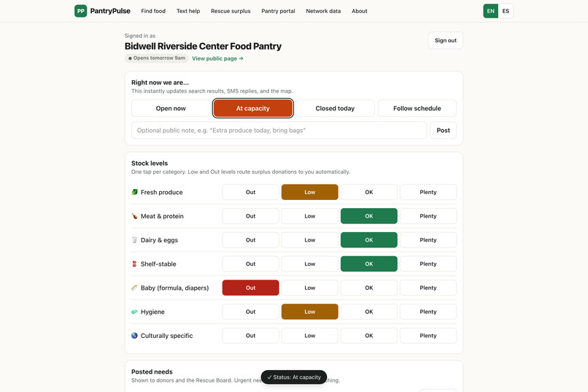Set Baby formula, diapers to Low

tap(310, 288)
